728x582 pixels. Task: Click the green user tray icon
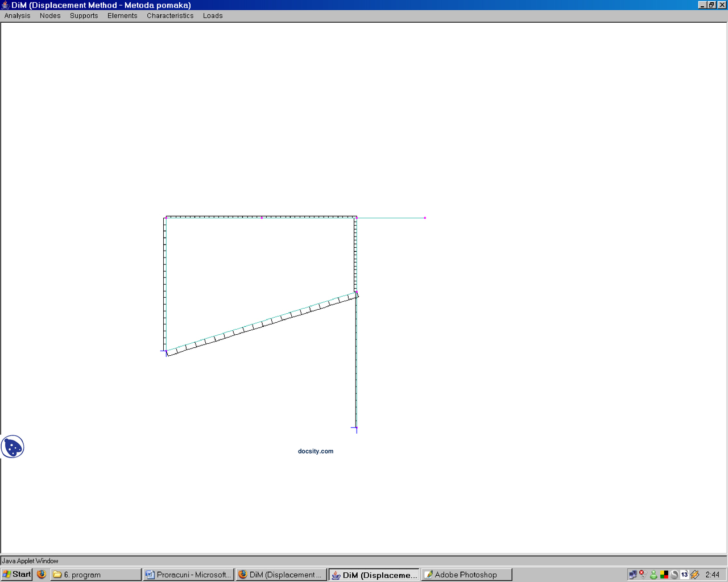click(653, 575)
